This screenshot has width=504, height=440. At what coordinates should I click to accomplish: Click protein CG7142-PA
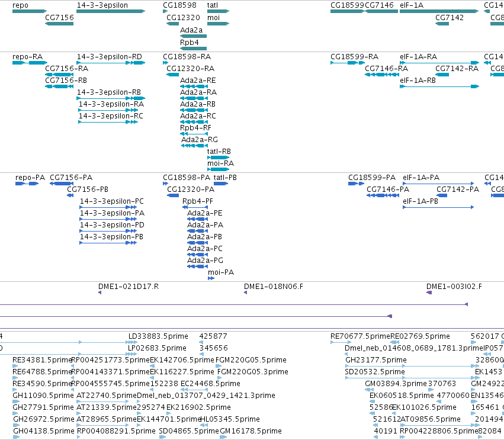458,190
